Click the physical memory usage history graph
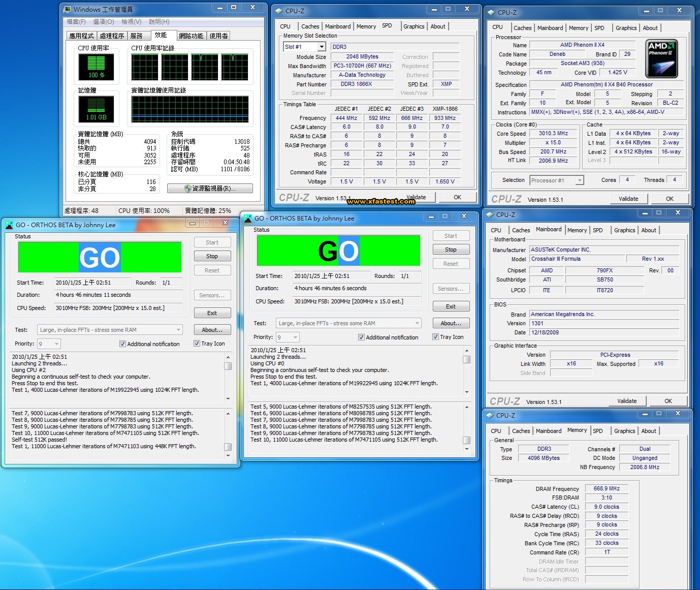700x590 pixels. [x=189, y=109]
